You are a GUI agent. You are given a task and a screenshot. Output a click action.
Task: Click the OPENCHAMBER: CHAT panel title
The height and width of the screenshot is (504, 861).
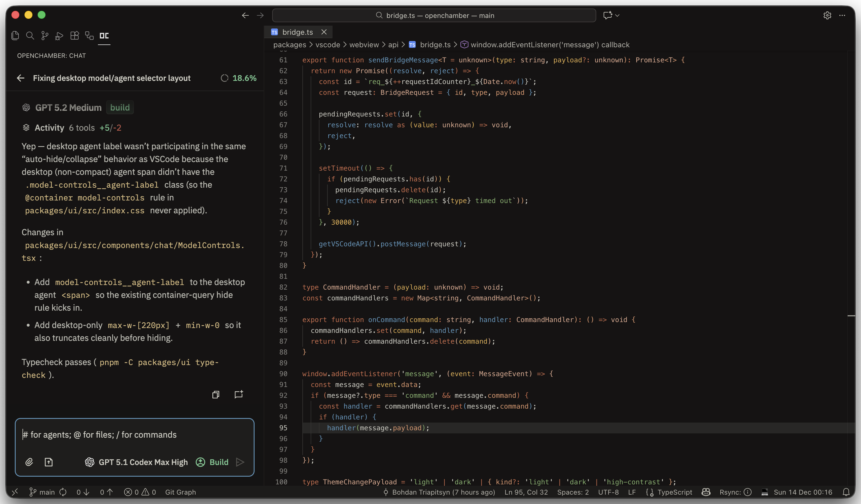coord(52,56)
